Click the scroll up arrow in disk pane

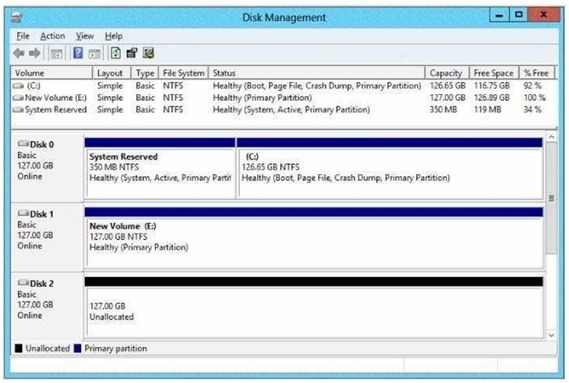click(551, 137)
